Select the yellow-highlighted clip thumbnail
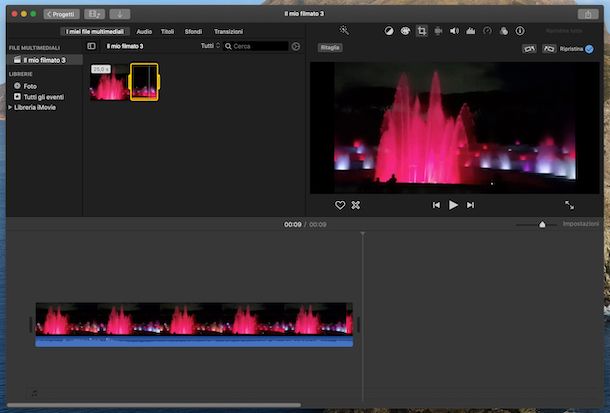This screenshot has height=413, width=610. [x=144, y=82]
